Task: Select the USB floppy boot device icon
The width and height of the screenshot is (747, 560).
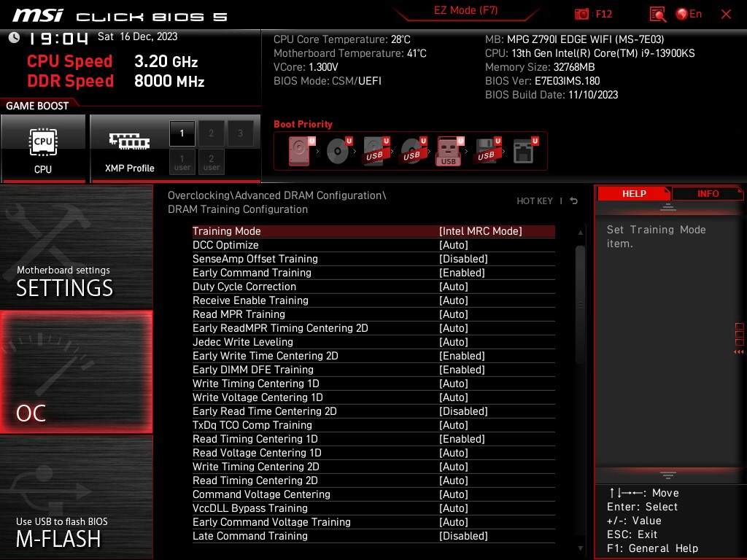Action: [487, 151]
